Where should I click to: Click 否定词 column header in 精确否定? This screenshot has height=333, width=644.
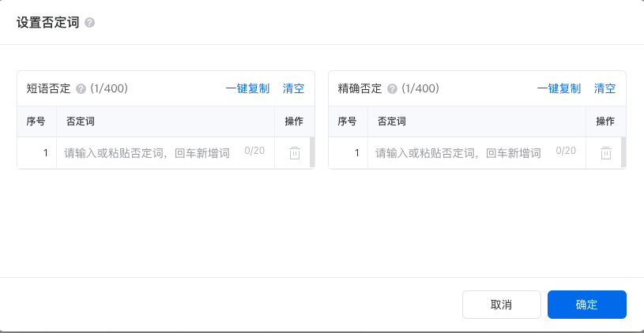392,122
